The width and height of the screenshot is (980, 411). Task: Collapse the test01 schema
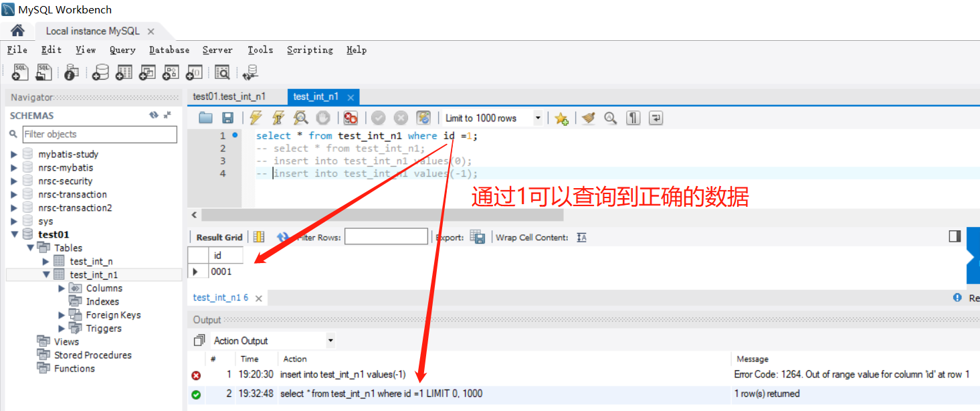tap(14, 235)
